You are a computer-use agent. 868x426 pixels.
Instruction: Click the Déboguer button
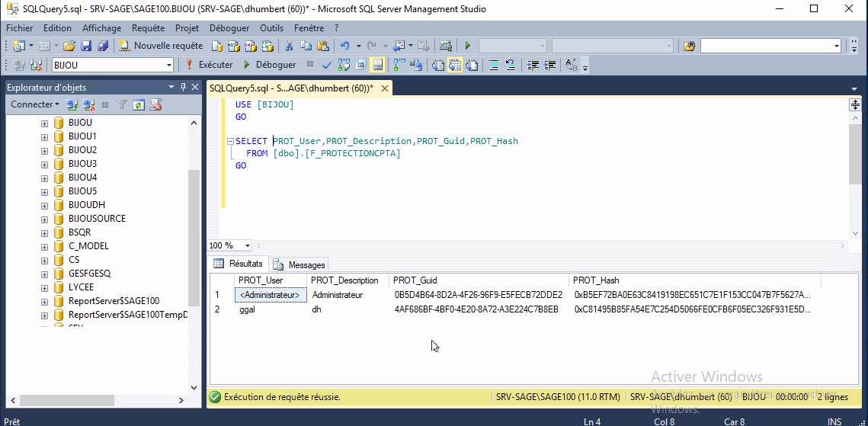(269, 65)
